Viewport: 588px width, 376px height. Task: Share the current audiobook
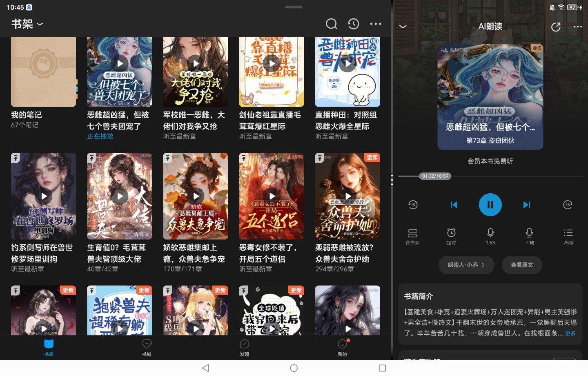click(556, 27)
